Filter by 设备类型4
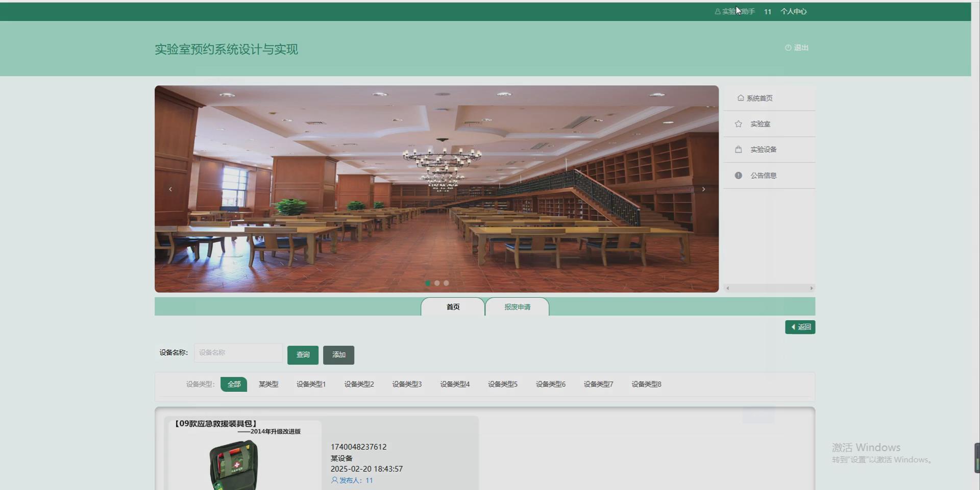Screen dimensions: 980x490 tap(455, 384)
